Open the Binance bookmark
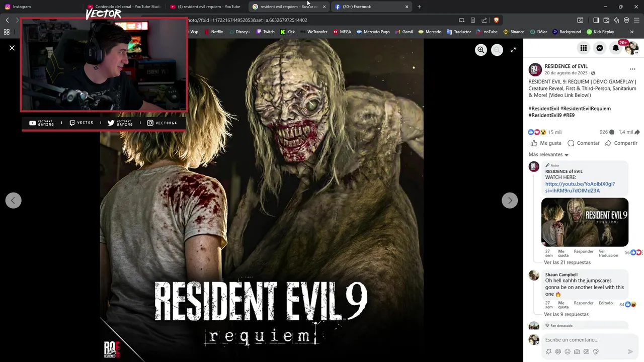This screenshot has height=362, width=644. point(514,32)
